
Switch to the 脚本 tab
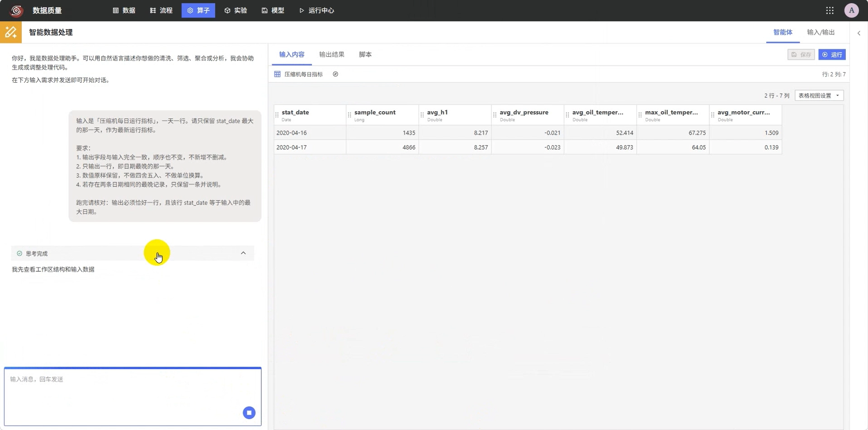tap(365, 54)
